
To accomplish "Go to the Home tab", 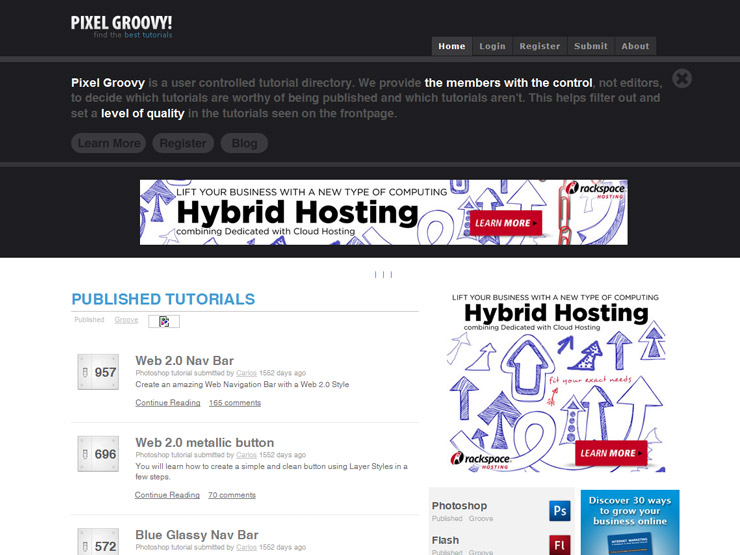I will click(452, 46).
